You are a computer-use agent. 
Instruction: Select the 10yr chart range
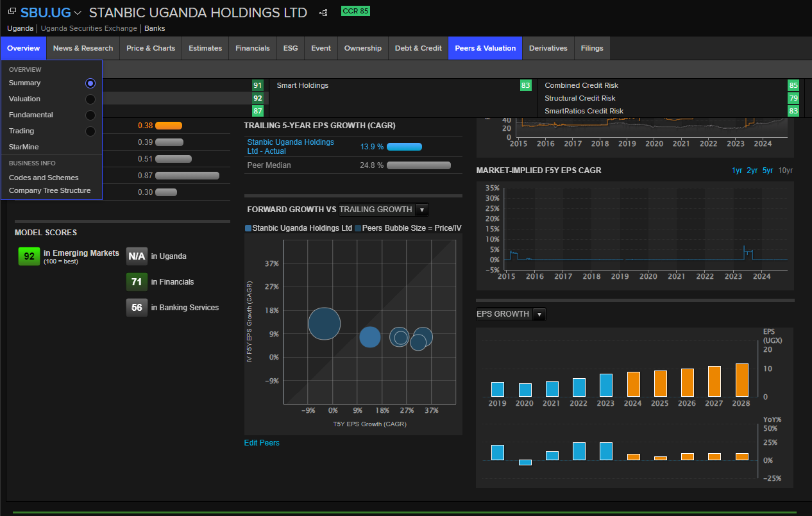786,171
